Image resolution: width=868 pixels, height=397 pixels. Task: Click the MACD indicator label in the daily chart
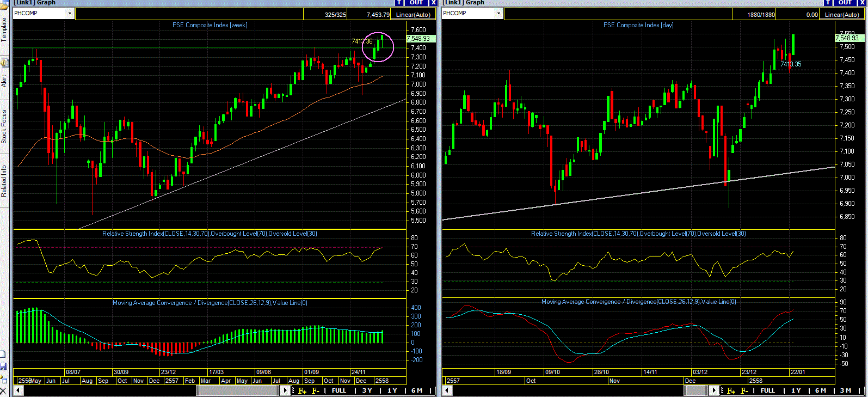tap(639, 302)
